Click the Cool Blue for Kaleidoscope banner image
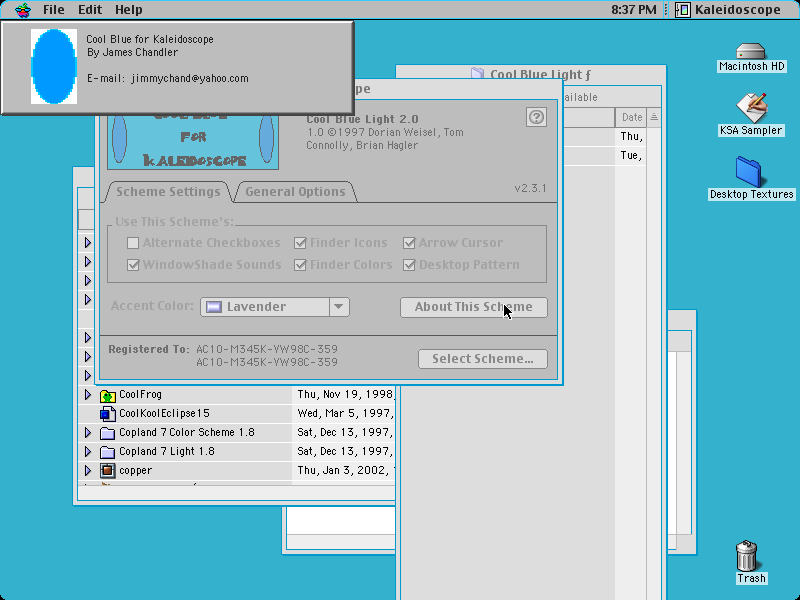Screen dimensions: 800x600 pos(193,142)
